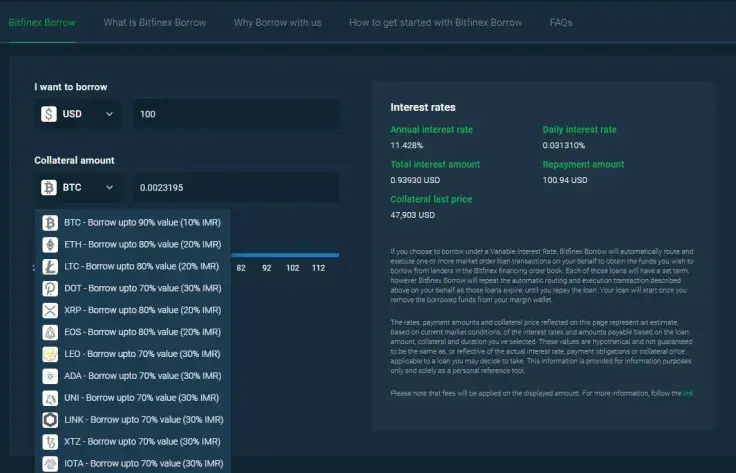The height and width of the screenshot is (473, 736).
Task: Click the collateral amount field showing 0.0023195
Action: 237,188
